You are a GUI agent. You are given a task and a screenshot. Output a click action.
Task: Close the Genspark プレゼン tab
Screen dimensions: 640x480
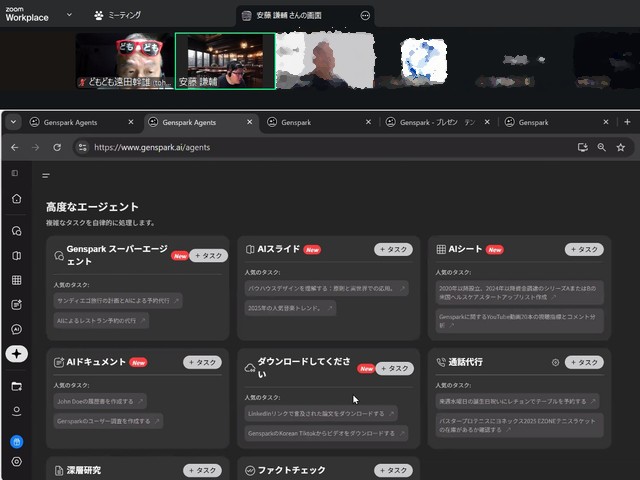pos(487,122)
